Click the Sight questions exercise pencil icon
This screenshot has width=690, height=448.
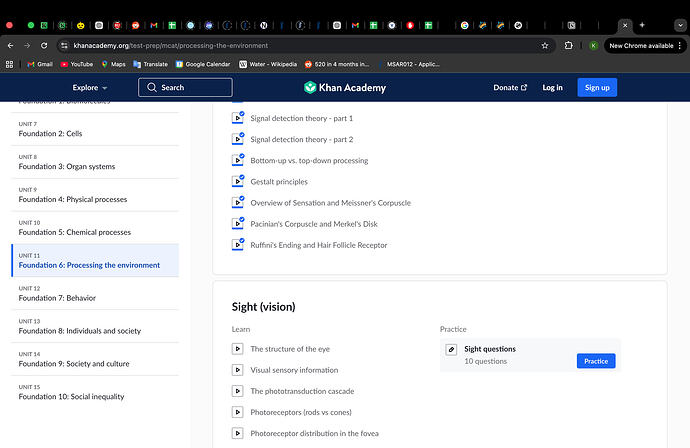click(x=451, y=349)
